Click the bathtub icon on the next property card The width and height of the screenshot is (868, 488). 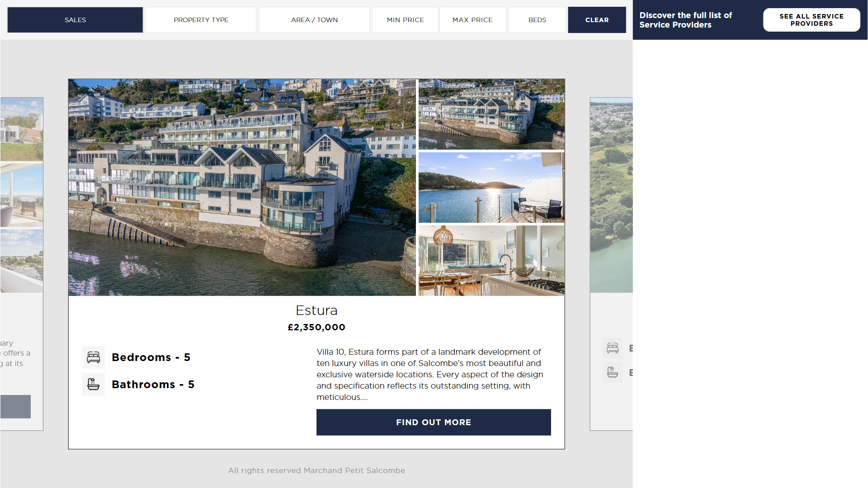613,372
